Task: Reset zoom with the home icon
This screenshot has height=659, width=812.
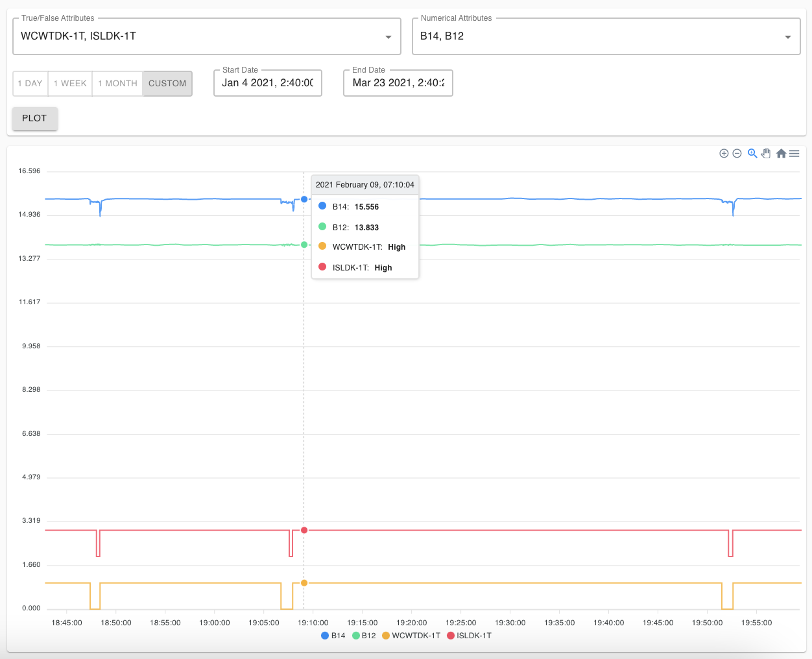Action: point(781,154)
